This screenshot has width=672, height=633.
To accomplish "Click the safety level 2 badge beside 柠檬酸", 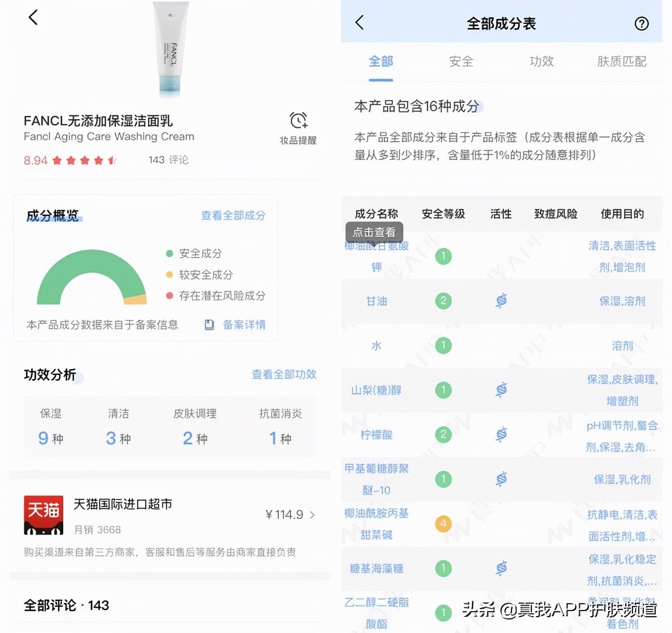I will [443, 434].
